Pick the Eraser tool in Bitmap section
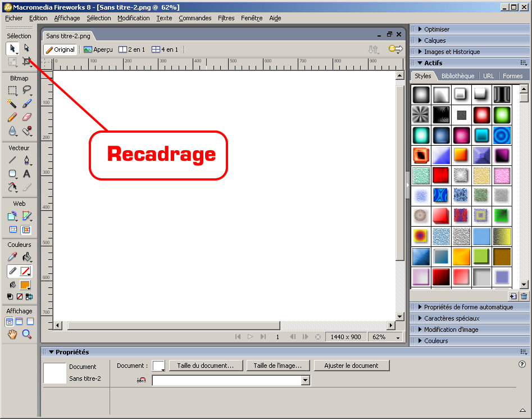Screen dimensions: 532x419 point(26,117)
